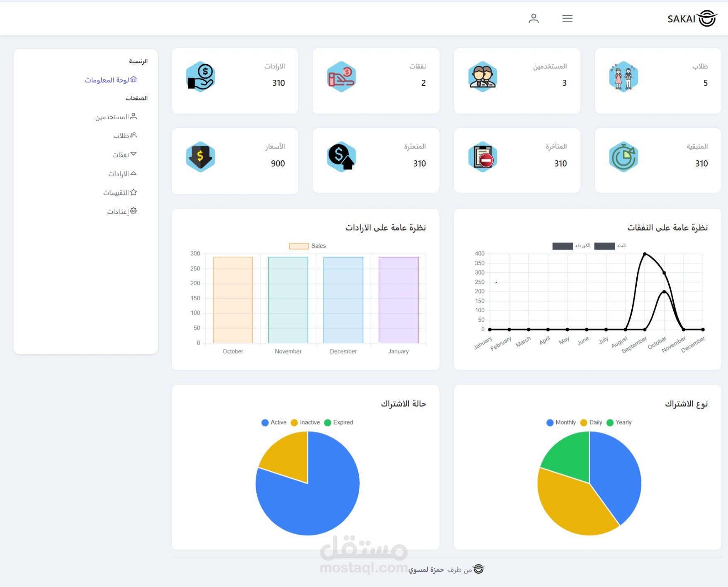This screenshot has width=728, height=587.
Task: Click the طلاب card value 5
Action: pyautogui.click(x=705, y=83)
